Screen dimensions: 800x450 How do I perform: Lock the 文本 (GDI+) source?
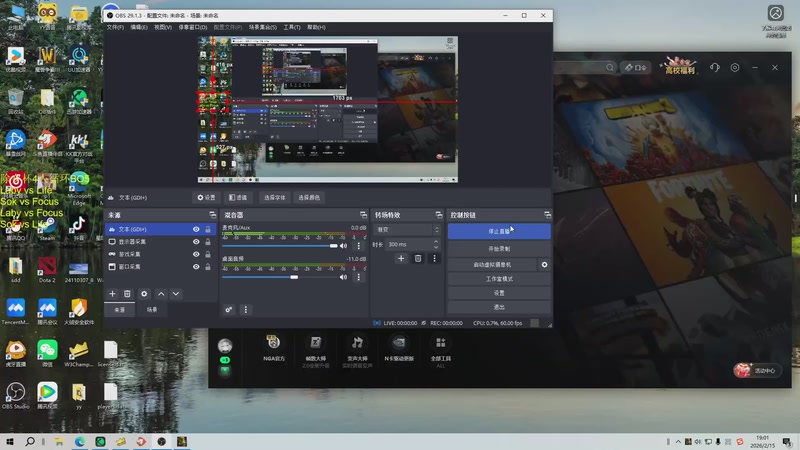tap(208, 230)
